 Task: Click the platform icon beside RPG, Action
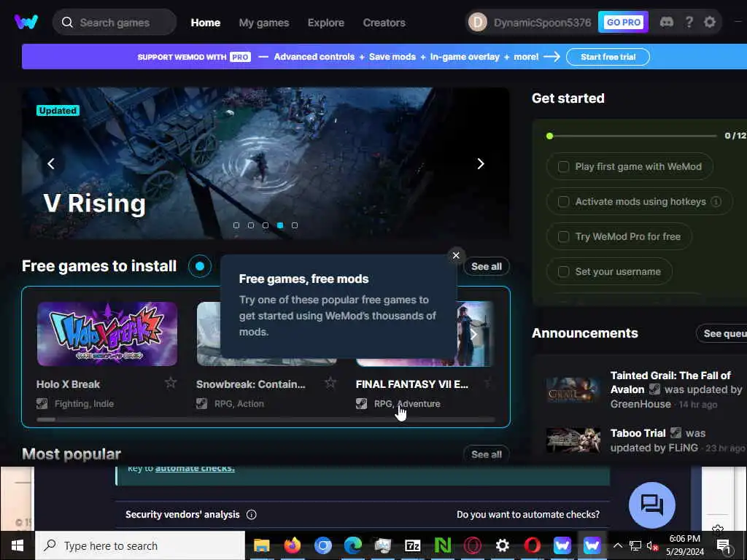coord(201,404)
